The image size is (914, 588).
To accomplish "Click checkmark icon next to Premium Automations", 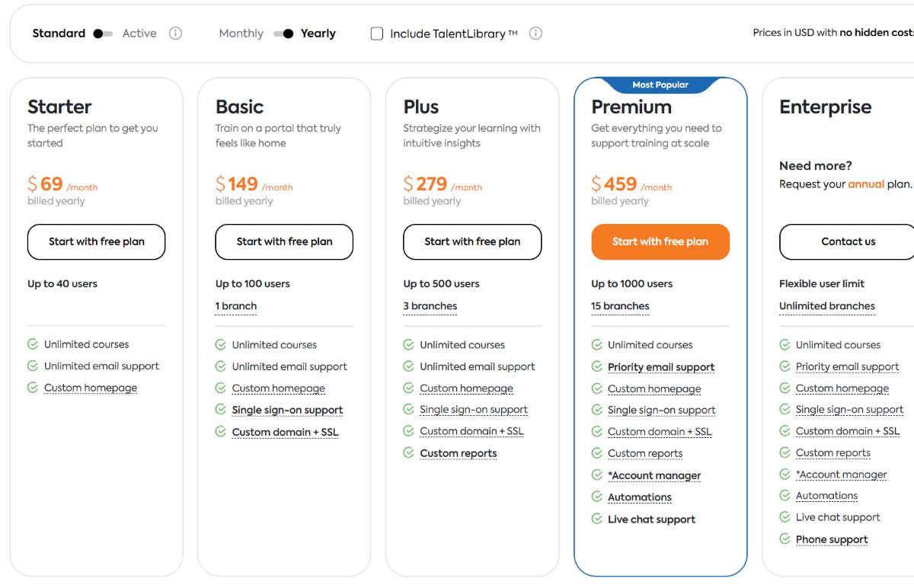I will click(x=597, y=497).
